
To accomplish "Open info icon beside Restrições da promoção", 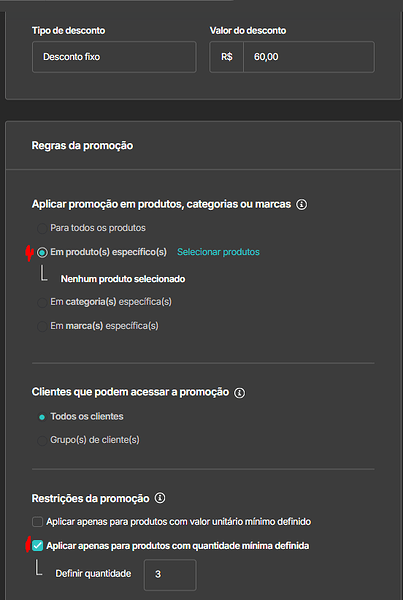I will (x=160, y=498).
